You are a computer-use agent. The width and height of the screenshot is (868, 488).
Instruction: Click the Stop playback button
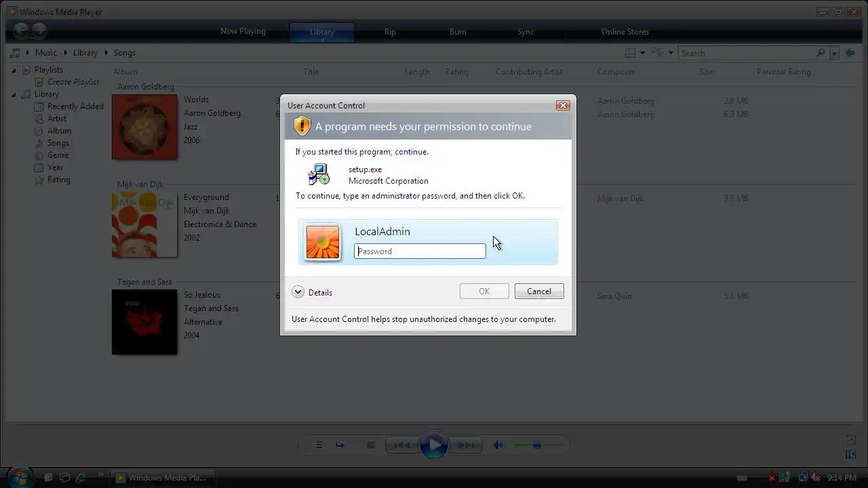[370, 445]
